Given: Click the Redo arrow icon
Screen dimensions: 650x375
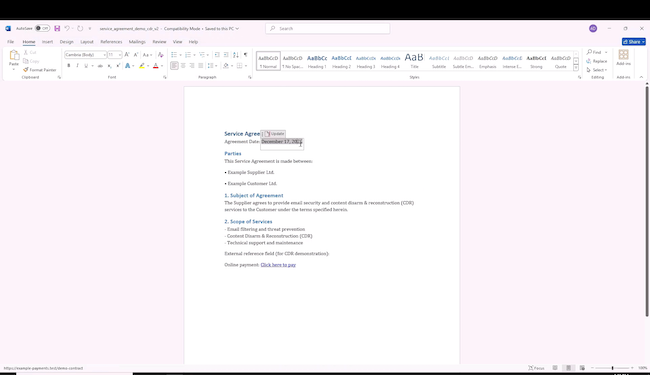Looking at the screenshot, I should [x=80, y=29].
